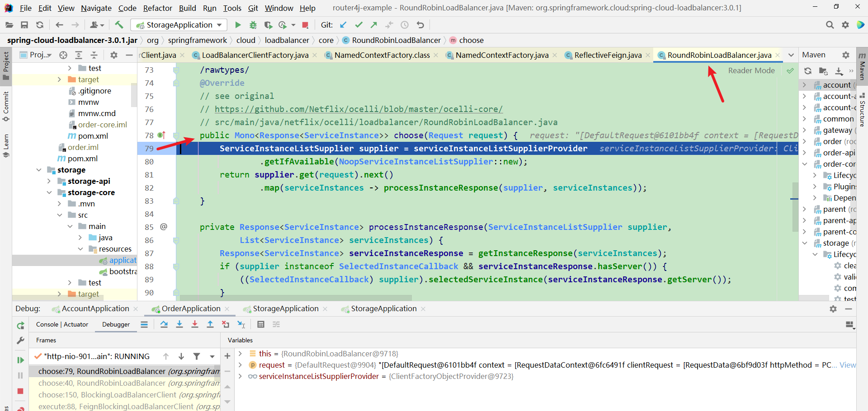This screenshot has width=868, height=411.
Task: Open the StorageApplication run configuration dropdown
Action: 220,25
